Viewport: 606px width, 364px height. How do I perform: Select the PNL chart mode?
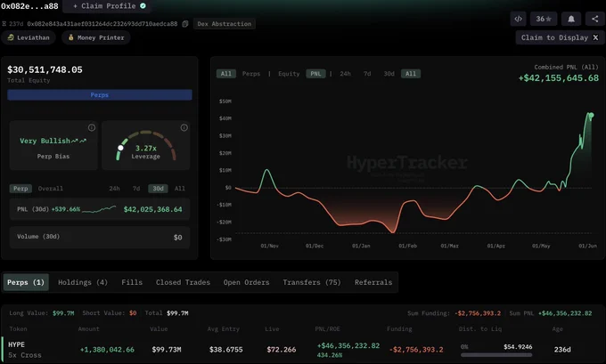pos(315,74)
